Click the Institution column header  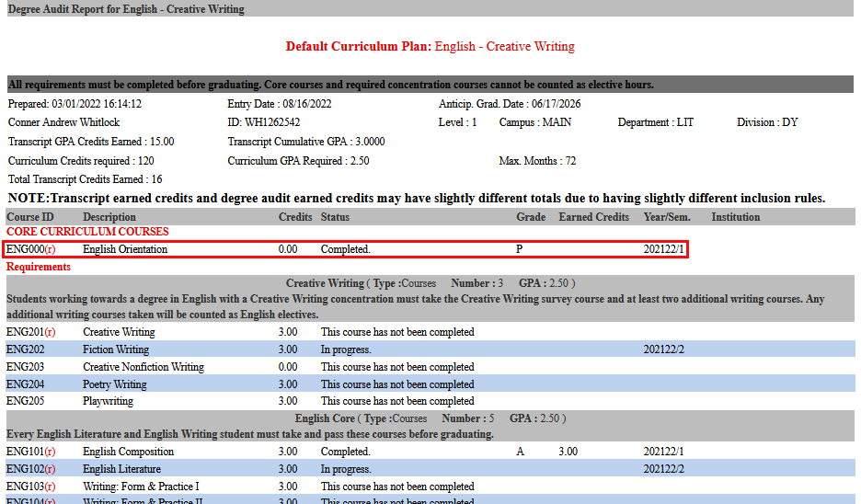(x=736, y=217)
